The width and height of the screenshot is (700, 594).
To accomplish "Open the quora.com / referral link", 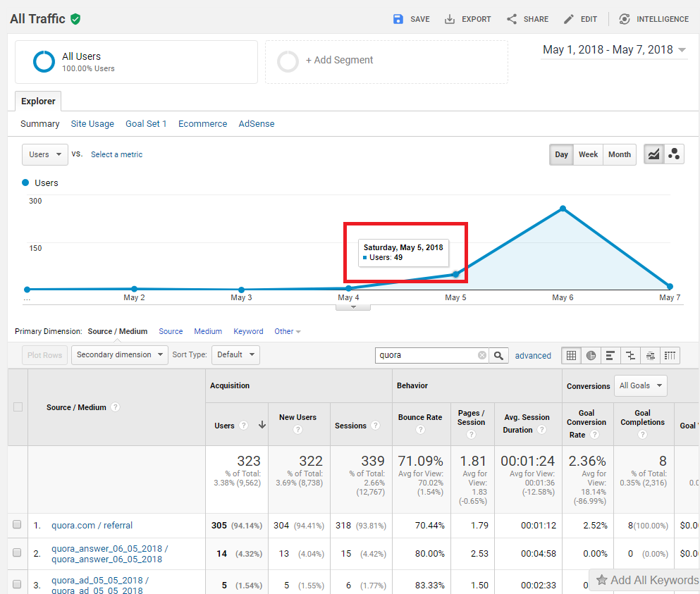I will (92, 525).
